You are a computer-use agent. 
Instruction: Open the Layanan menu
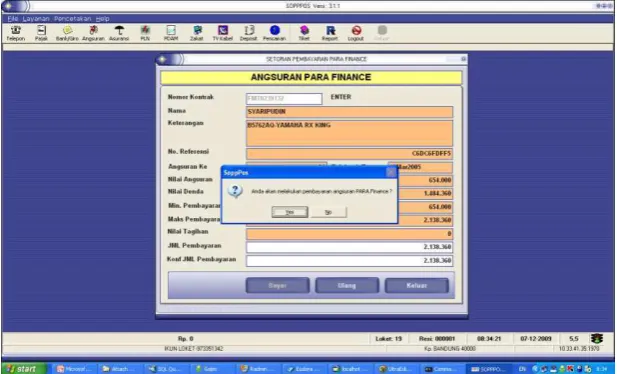click(x=36, y=19)
